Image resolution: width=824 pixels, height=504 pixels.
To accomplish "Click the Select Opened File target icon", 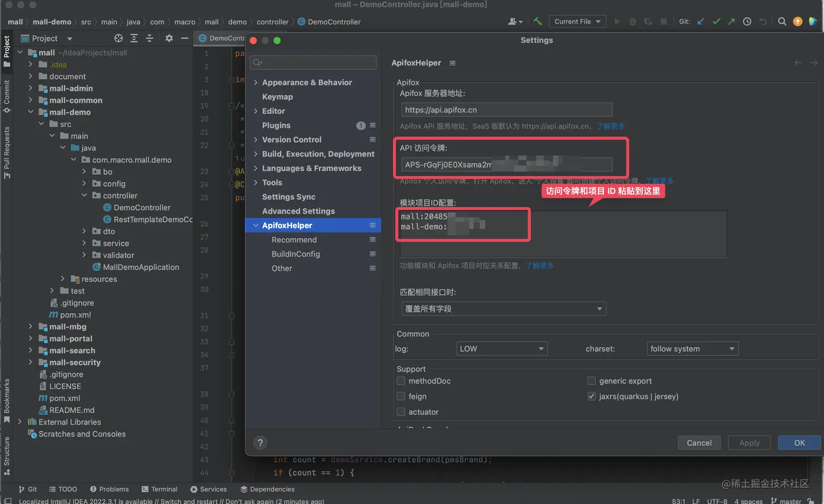I will pos(118,38).
